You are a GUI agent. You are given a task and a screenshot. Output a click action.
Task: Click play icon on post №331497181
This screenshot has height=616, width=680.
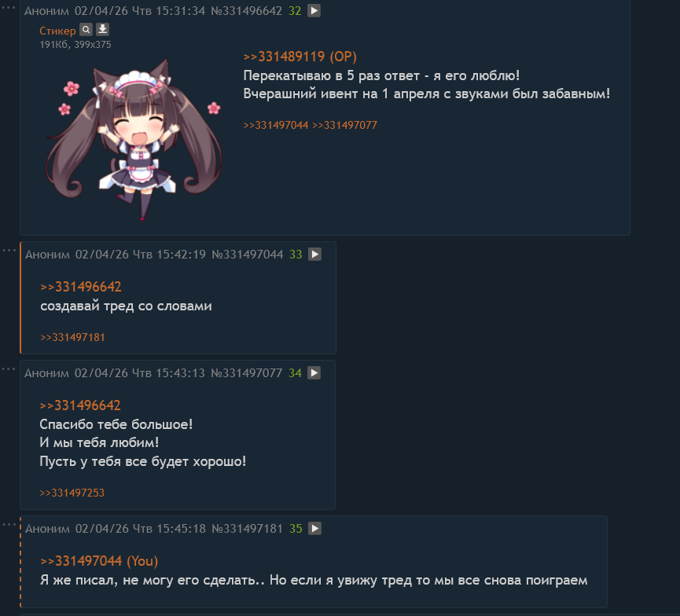(315, 529)
